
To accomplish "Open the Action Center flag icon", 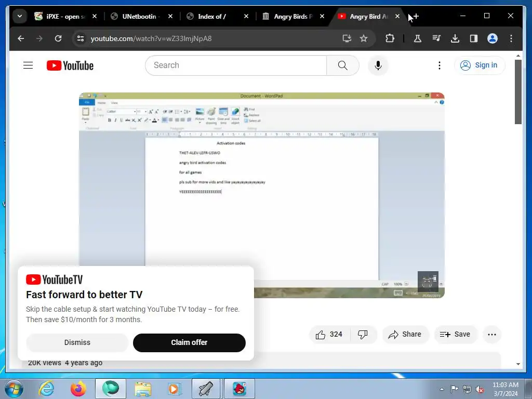I will [454, 389].
